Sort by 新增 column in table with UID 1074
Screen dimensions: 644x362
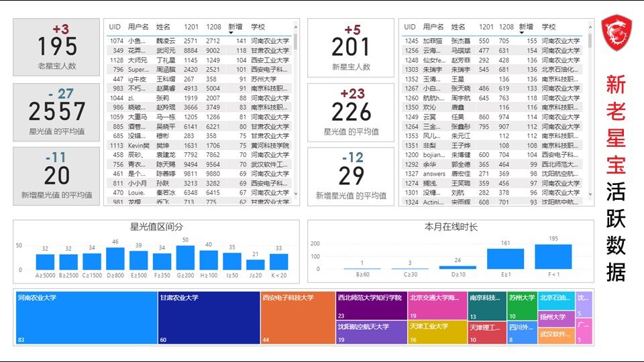pos(235,27)
